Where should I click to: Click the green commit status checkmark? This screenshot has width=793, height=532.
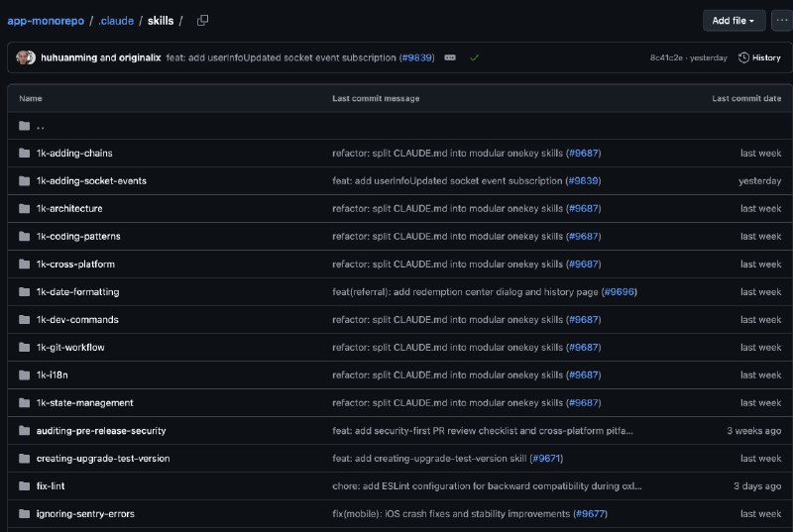coord(475,57)
